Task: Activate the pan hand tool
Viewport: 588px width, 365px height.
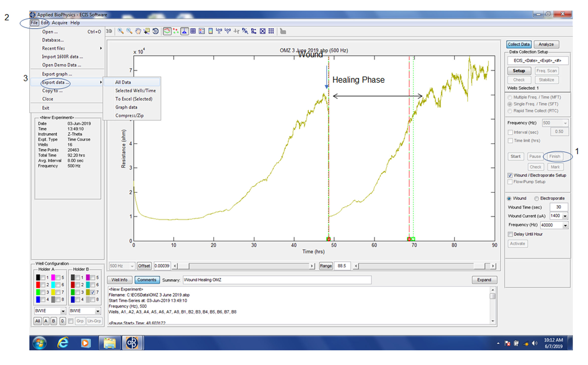Action: (138, 31)
